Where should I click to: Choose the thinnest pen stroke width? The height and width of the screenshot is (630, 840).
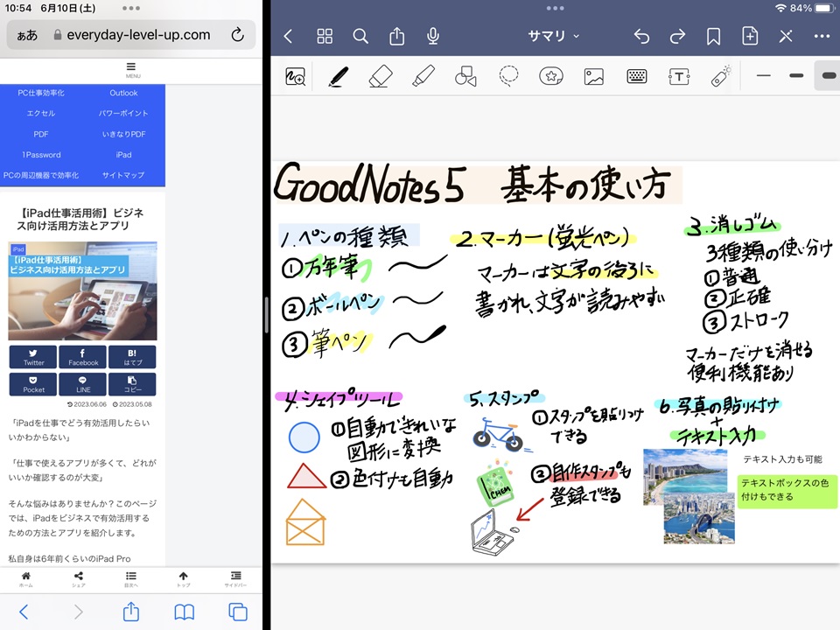(763, 75)
